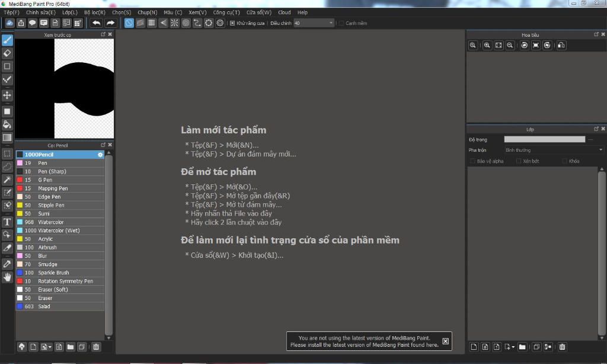Viewport: 607px width, 364px height.
Task: Open the 1000 Pencil brush settings gear
Action: (x=100, y=155)
